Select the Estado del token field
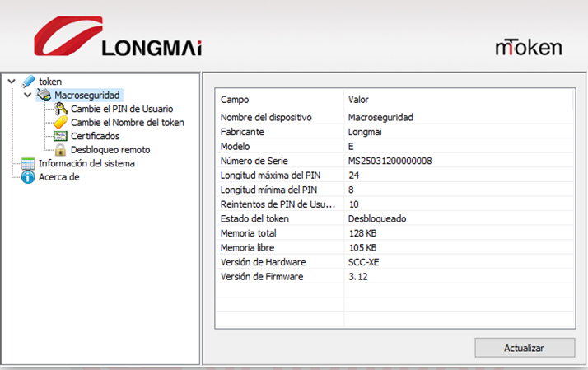This screenshot has height=370, width=588. click(254, 218)
